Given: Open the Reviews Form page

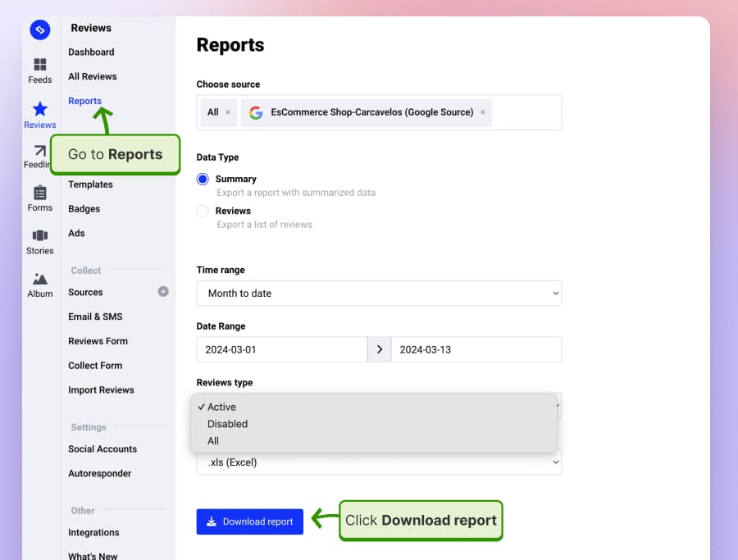Looking at the screenshot, I should pos(98,341).
